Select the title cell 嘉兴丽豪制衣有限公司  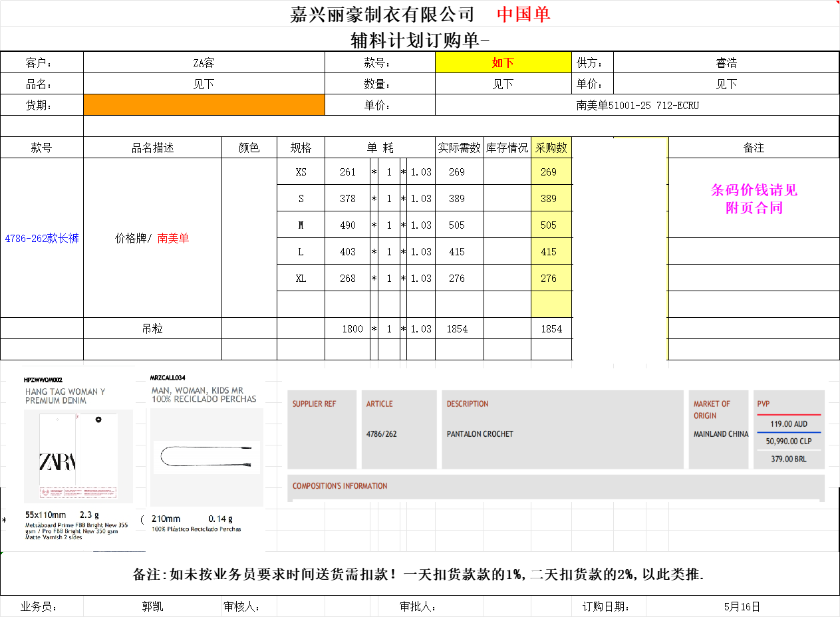(x=382, y=14)
